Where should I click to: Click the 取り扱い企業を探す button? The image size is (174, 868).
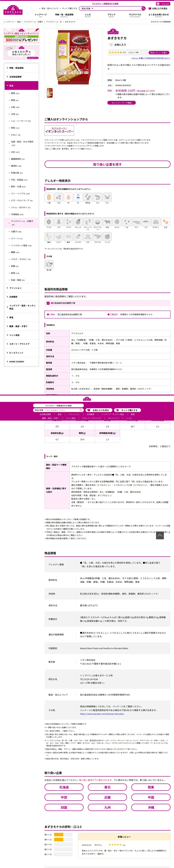pyautogui.click(x=107, y=164)
